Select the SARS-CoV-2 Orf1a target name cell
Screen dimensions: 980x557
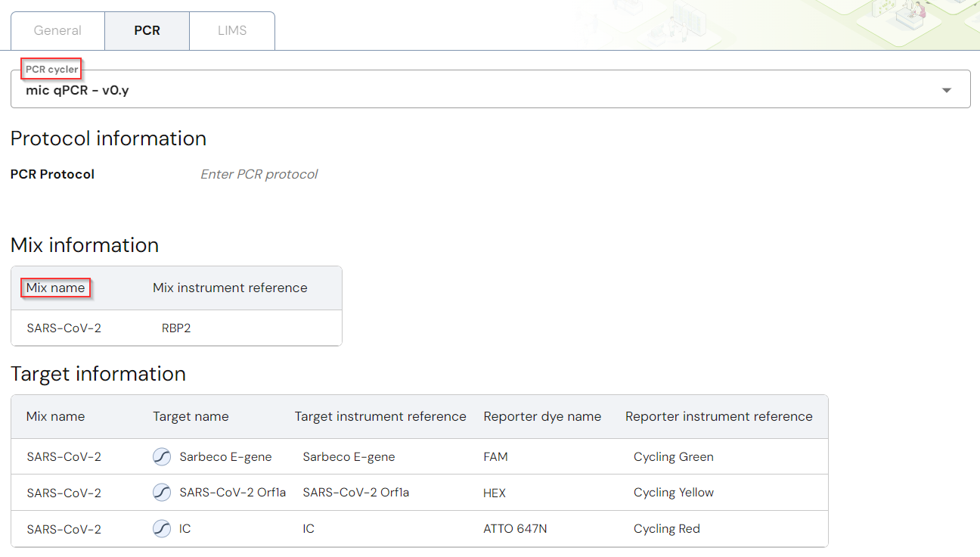[232, 493]
